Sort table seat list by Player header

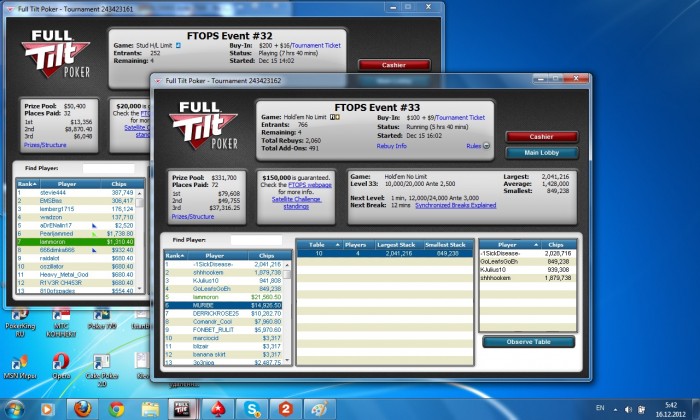[x=510, y=245]
